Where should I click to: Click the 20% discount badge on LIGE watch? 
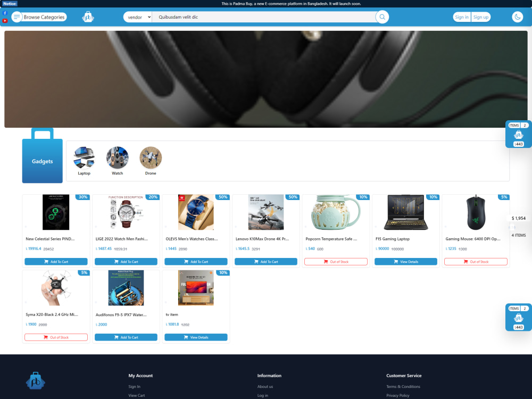[x=153, y=197]
